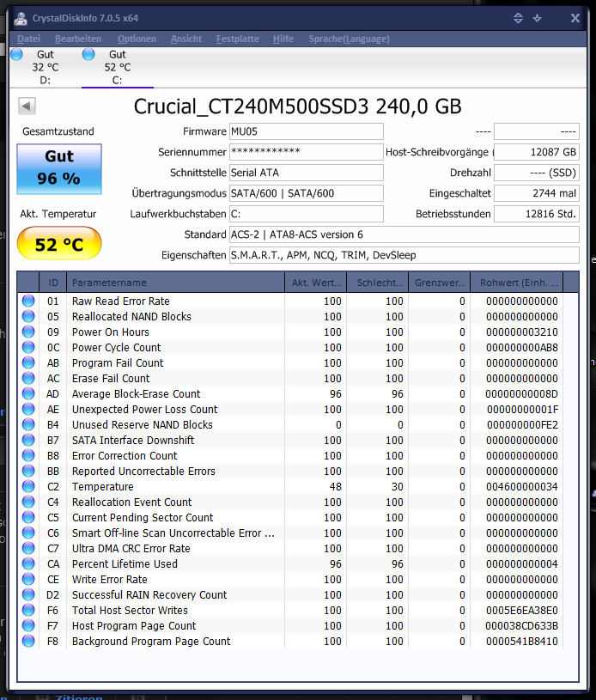Click the CrystalDiskInfo app icon in title bar
Image resolution: width=596 pixels, height=700 pixels.
20,18
